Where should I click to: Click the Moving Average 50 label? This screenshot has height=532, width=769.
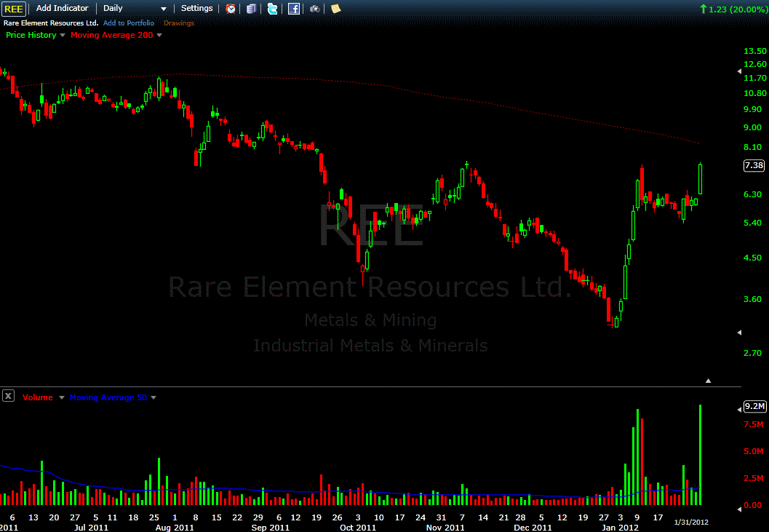(x=108, y=397)
